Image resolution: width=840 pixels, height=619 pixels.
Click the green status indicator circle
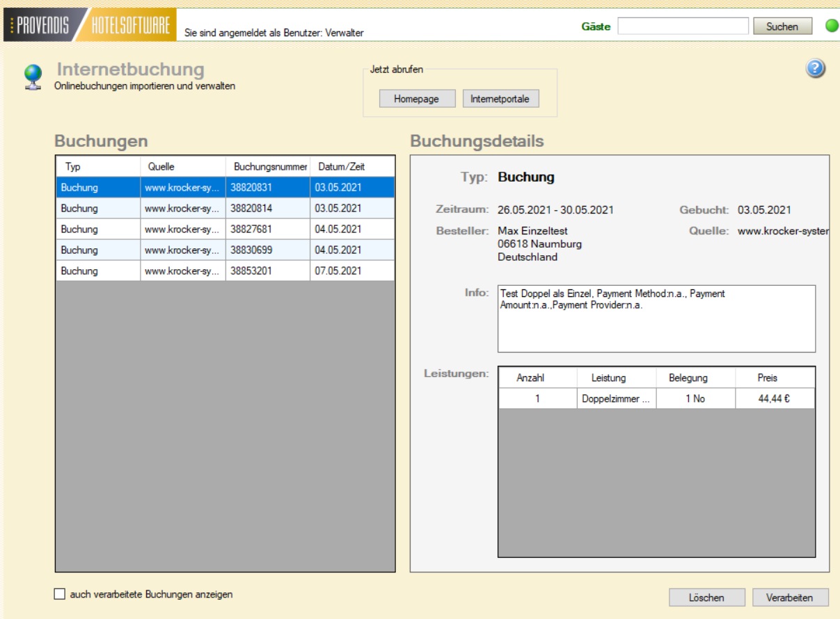832,26
